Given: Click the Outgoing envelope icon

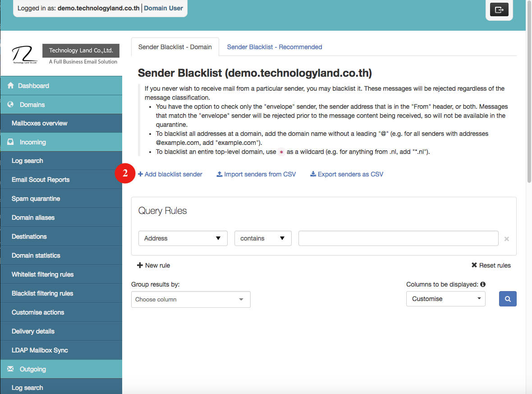Looking at the screenshot, I should click(10, 369).
